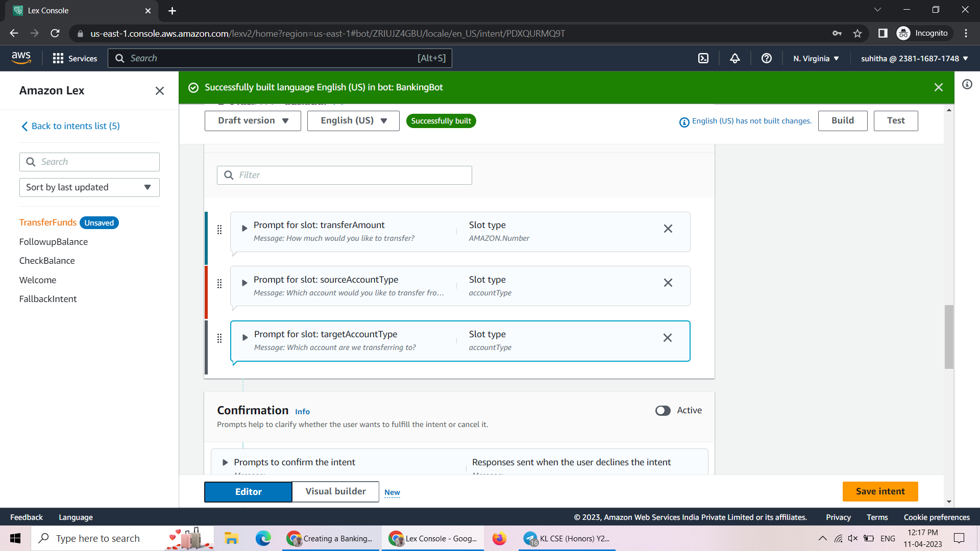
Task: Open Firefox from the taskbar
Action: (x=499, y=538)
